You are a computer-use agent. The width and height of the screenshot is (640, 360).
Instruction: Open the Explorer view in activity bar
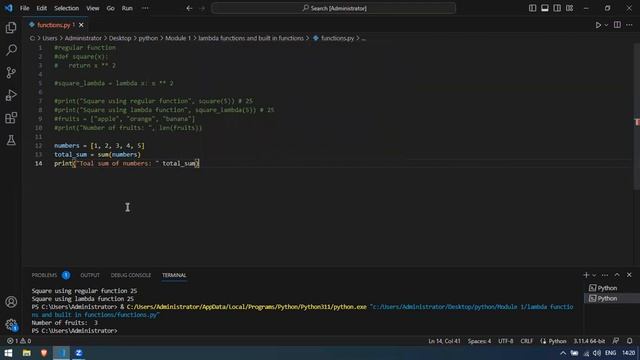[11, 28]
